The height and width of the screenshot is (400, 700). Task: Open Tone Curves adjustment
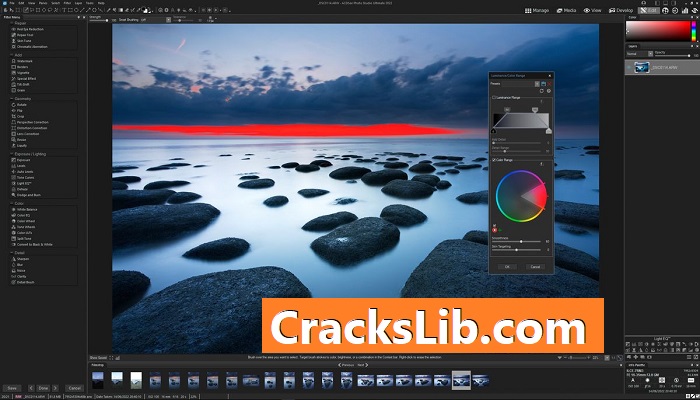(x=25, y=177)
